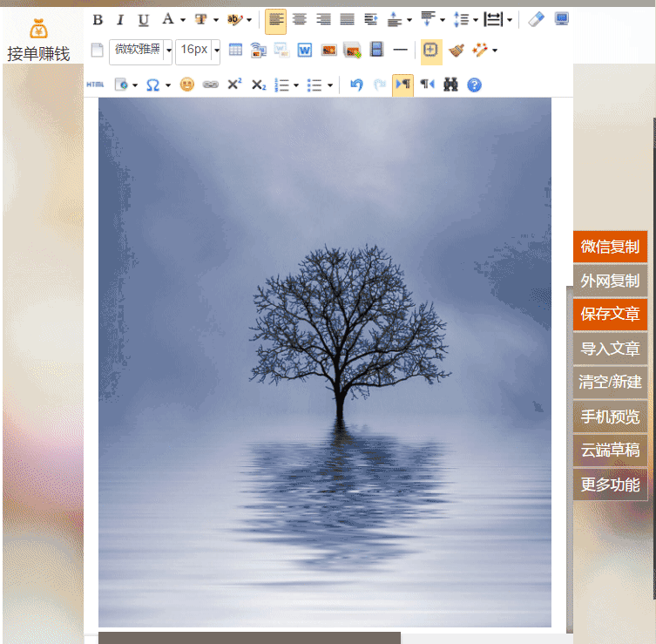Image resolution: width=656 pixels, height=644 pixels.
Task: Click the 外网复制 button
Action: 610,281
